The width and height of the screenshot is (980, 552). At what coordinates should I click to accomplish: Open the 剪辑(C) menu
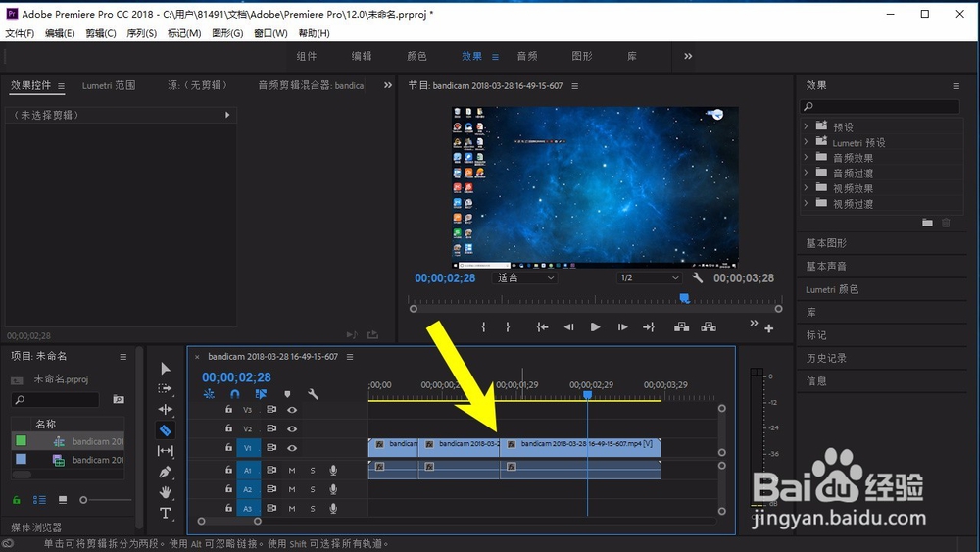point(101,33)
